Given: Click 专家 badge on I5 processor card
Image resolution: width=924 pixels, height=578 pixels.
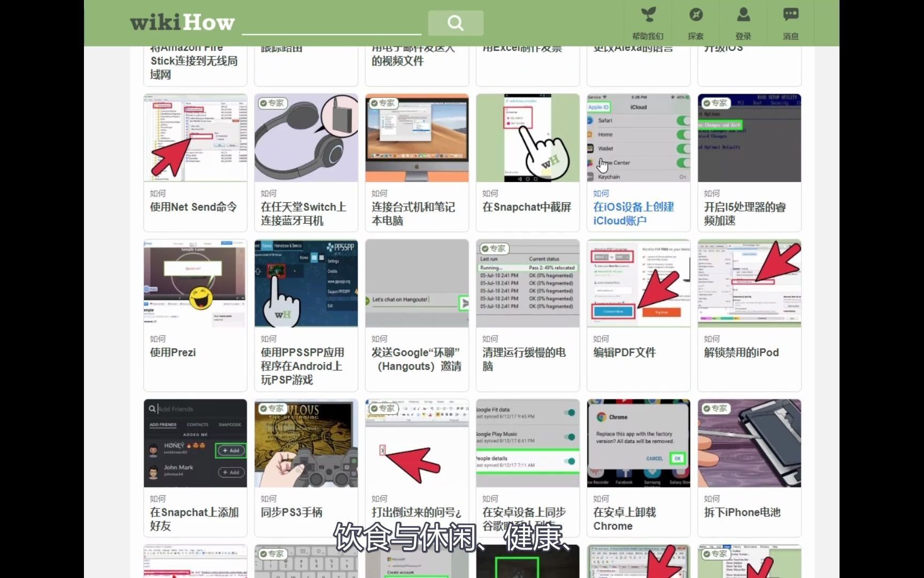Looking at the screenshot, I should (x=715, y=103).
